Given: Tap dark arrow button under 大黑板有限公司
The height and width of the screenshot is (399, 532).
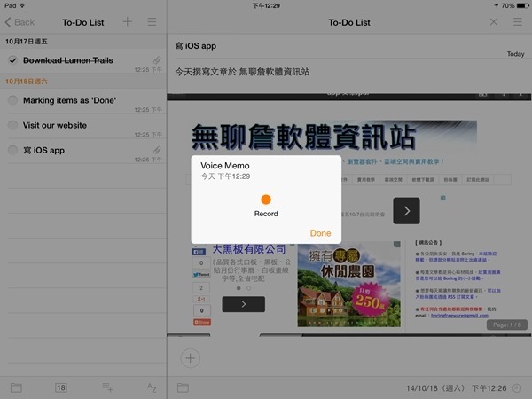Looking at the screenshot, I should [244, 304].
